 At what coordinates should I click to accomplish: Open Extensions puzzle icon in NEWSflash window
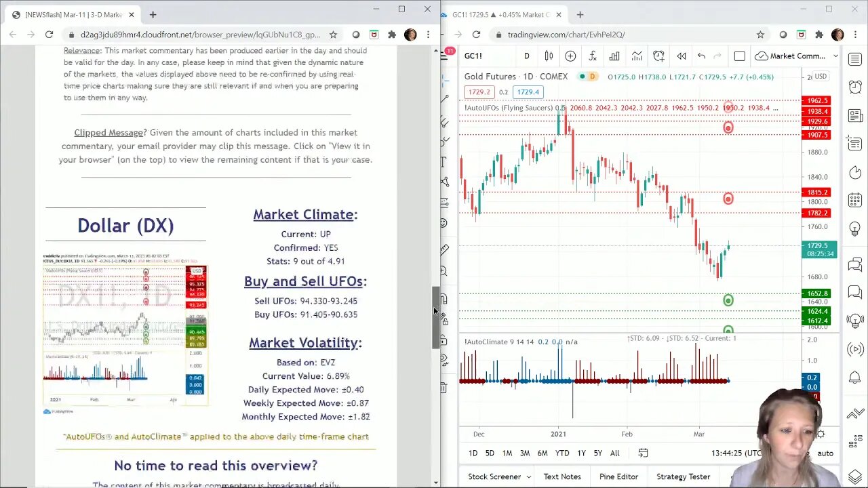(392, 35)
